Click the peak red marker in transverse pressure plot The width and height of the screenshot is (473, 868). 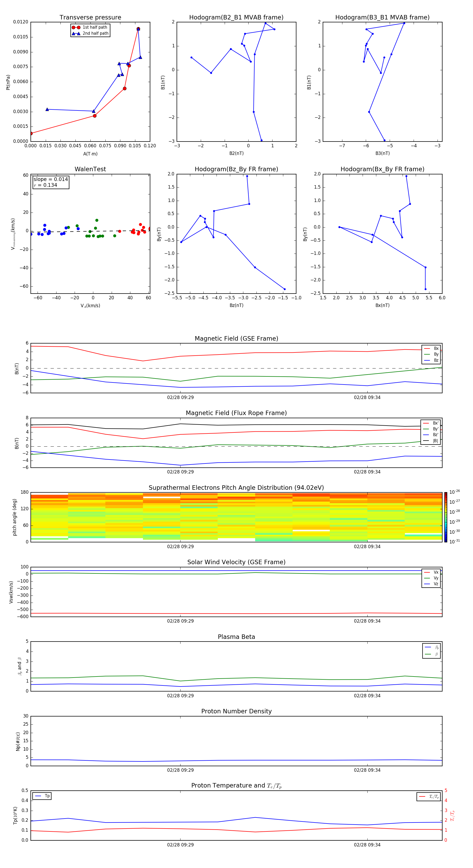[138, 29]
